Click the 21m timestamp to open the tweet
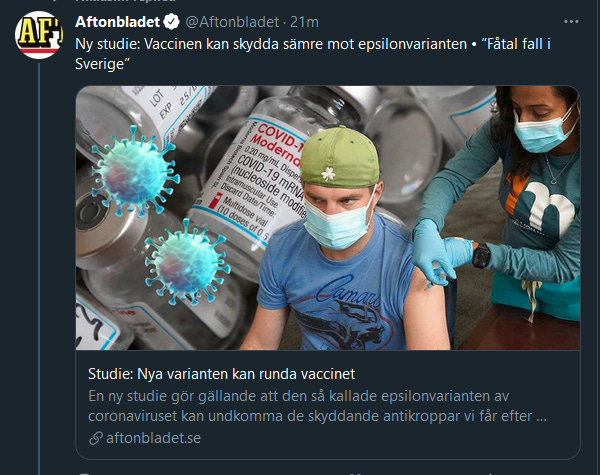This screenshot has width=600, height=475. point(304,22)
